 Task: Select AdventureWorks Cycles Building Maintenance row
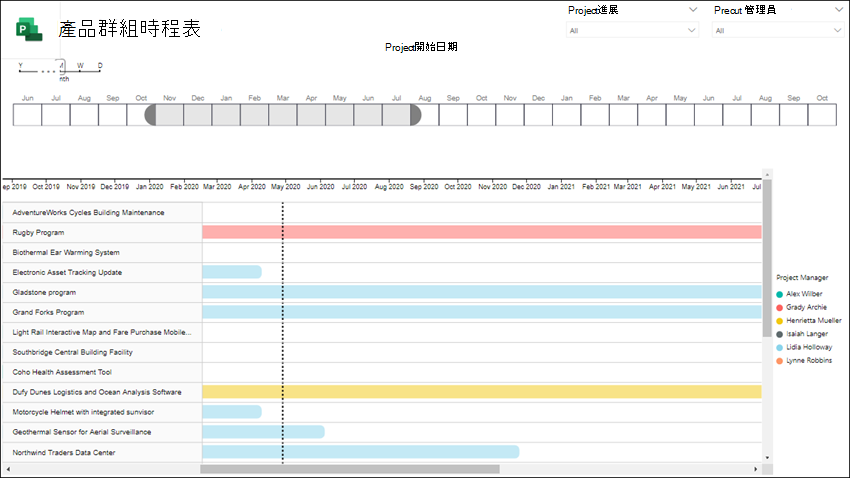(102, 212)
